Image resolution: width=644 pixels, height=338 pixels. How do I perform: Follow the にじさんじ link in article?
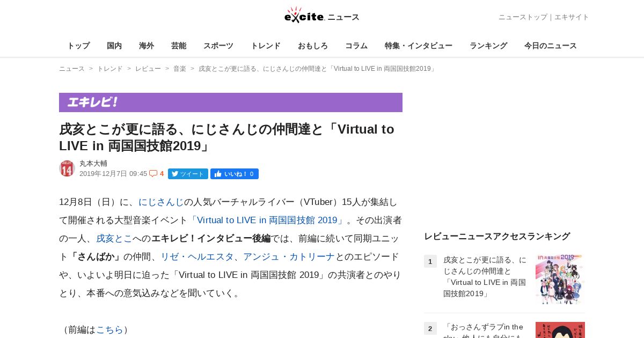161,202
